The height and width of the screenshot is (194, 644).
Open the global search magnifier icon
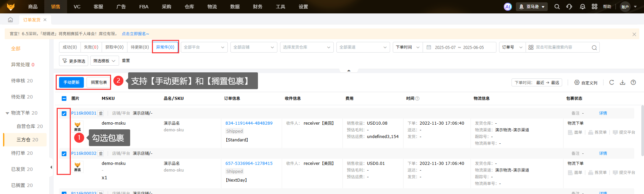tap(557, 7)
